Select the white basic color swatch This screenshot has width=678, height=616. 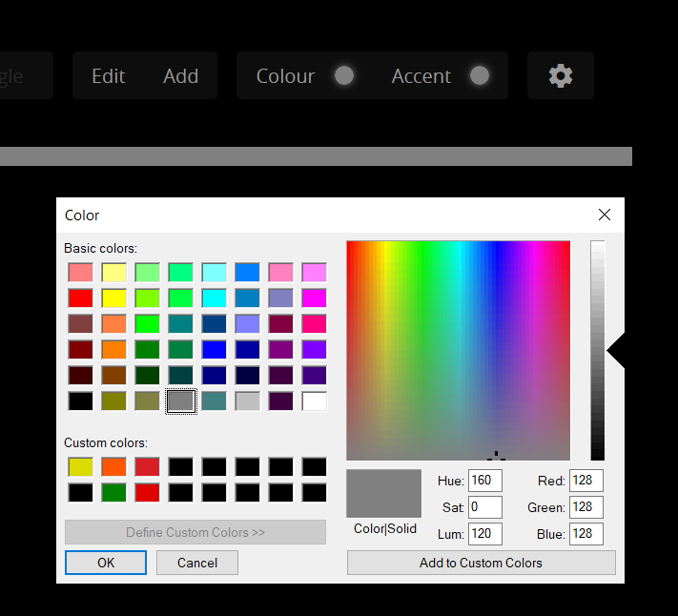coord(315,401)
